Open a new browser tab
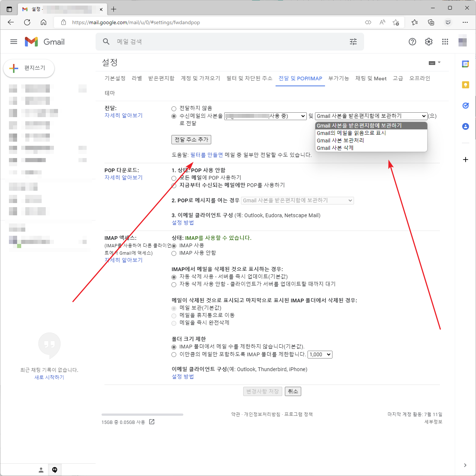The height and width of the screenshot is (476, 476). tap(114, 9)
